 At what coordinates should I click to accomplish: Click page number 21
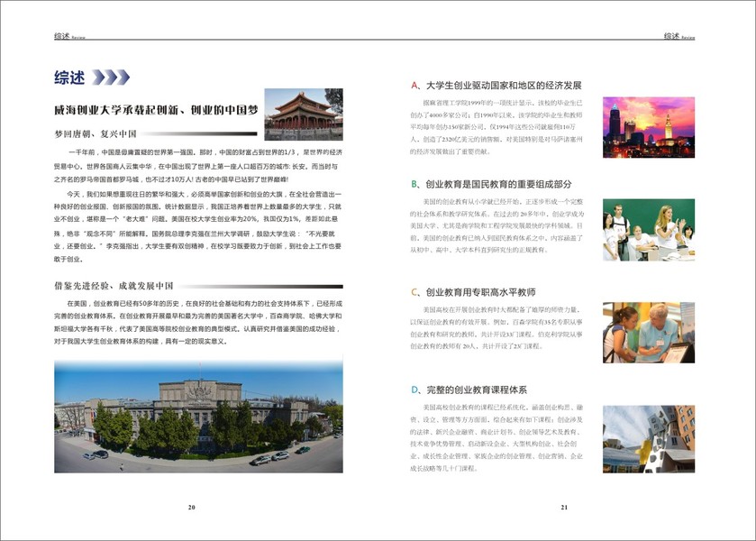(x=564, y=508)
